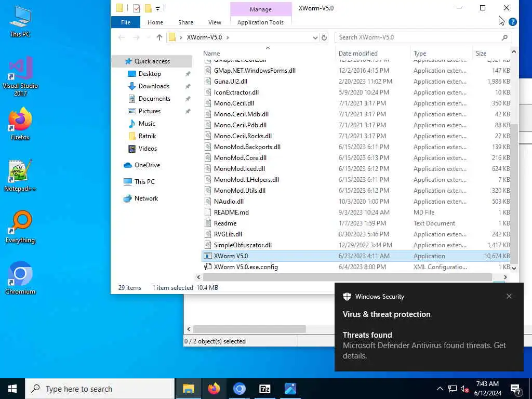Select OneDrive in navigation pane

click(147, 165)
